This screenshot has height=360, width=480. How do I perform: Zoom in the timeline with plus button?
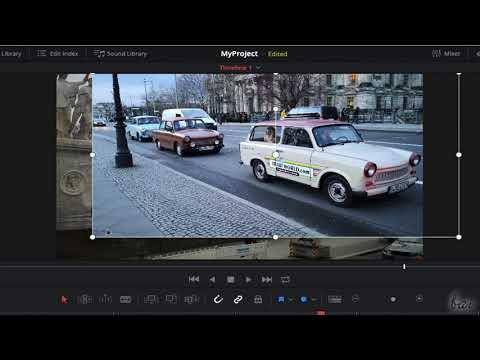click(x=419, y=299)
